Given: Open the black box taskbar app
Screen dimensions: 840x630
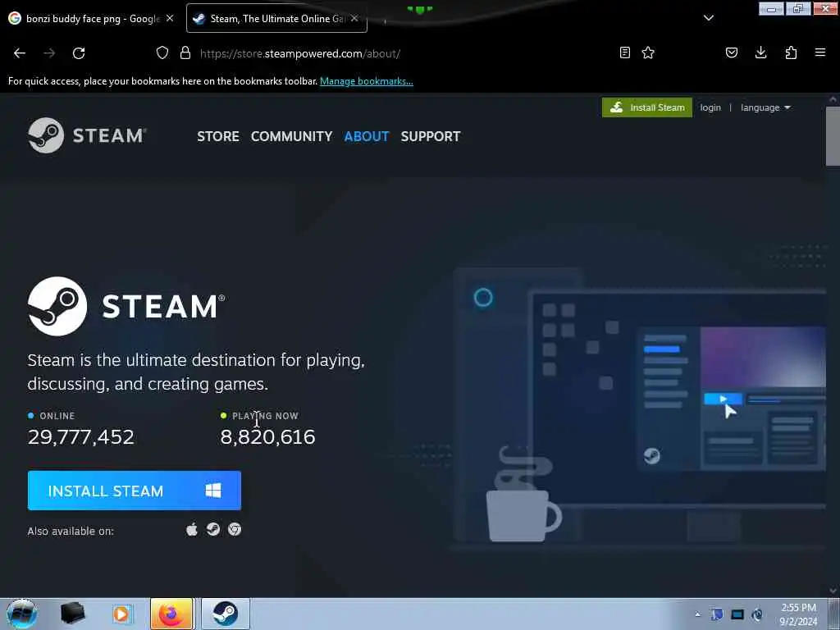Looking at the screenshot, I should [x=72, y=614].
